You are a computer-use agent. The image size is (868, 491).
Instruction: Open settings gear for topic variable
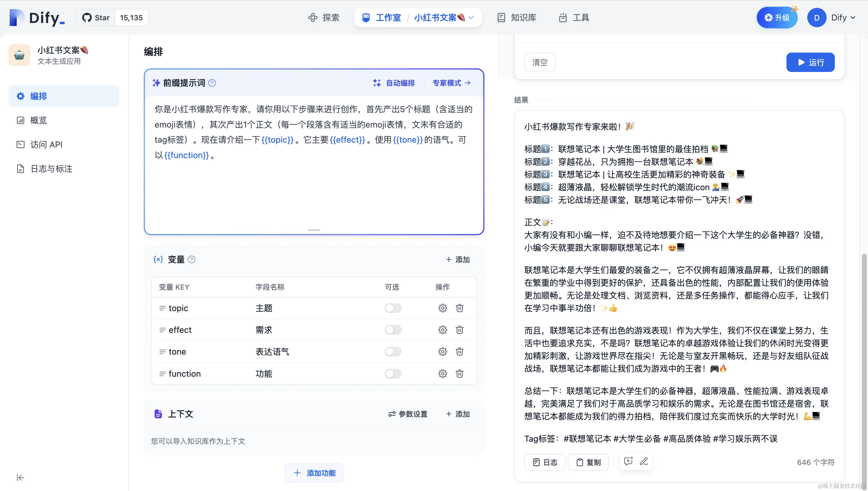coord(442,308)
